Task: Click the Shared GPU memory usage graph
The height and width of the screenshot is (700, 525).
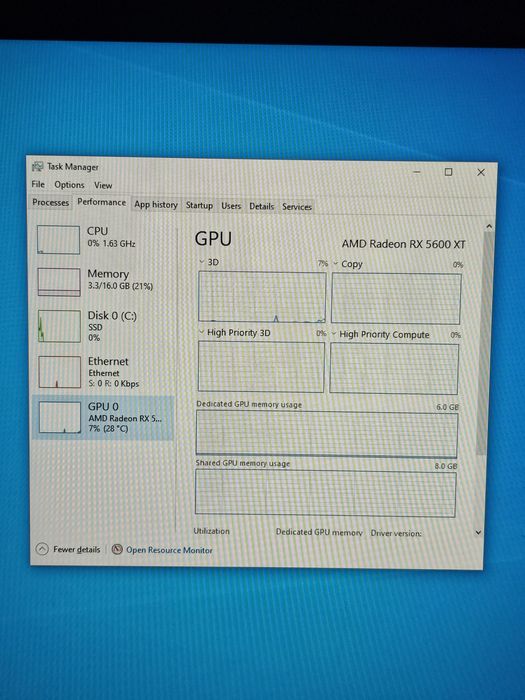Action: click(325, 494)
